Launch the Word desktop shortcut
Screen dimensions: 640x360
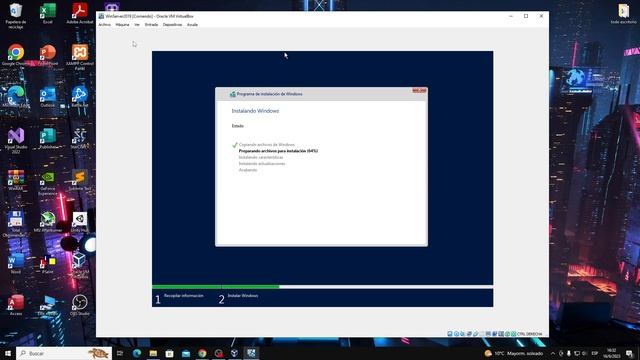point(16,264)
